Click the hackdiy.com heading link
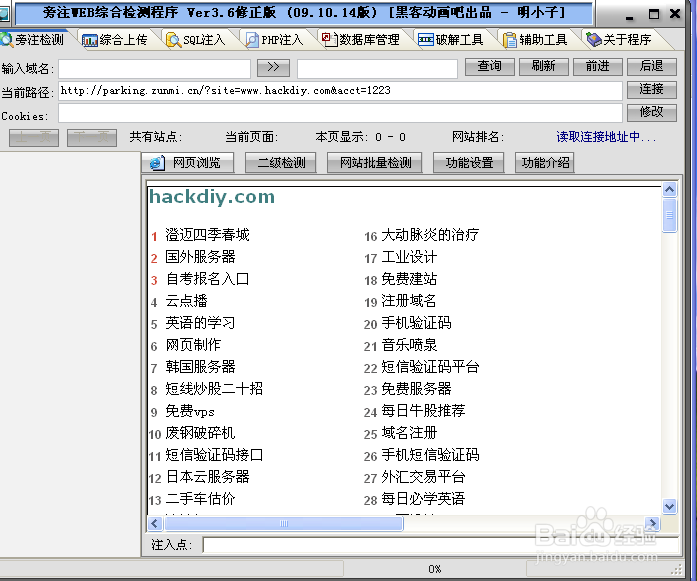This screenshot has width=697, height=581. coord(212,197)
